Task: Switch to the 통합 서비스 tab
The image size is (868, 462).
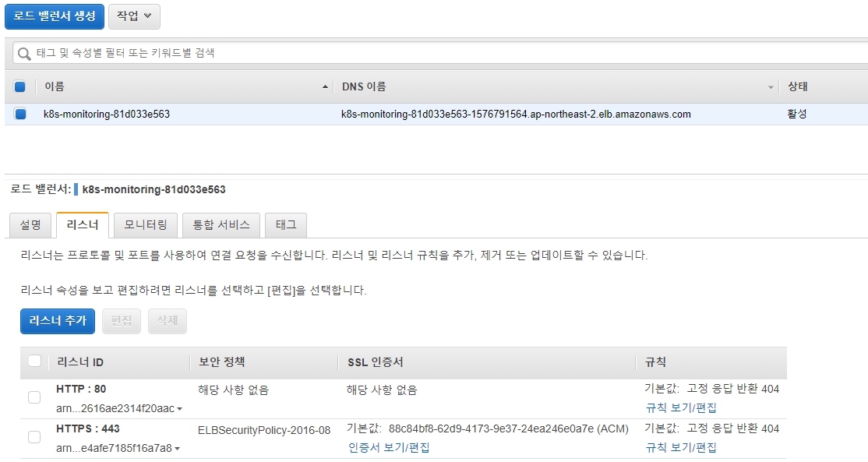Action: pos(221,224)
